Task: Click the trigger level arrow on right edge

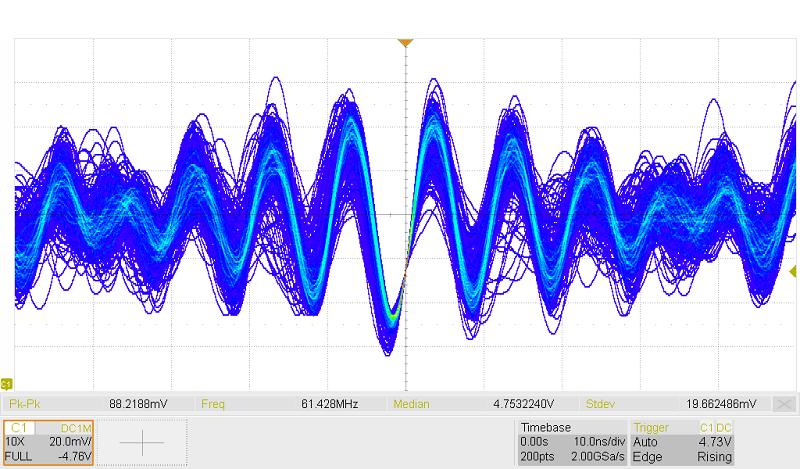Action: [x=792, y=271]
